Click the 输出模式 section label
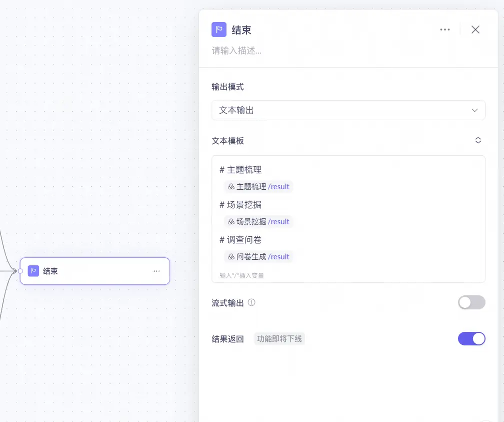Image resolution: width=504 pixels, height=422 pixels. pyautogui.click(x=227, y=87)
